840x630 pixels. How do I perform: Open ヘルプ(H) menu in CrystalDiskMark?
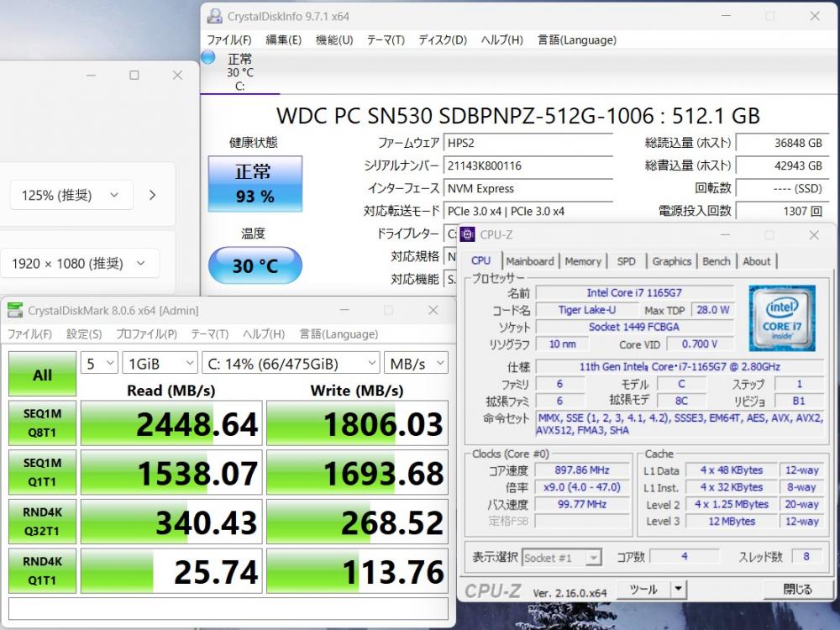click(264, 333)
